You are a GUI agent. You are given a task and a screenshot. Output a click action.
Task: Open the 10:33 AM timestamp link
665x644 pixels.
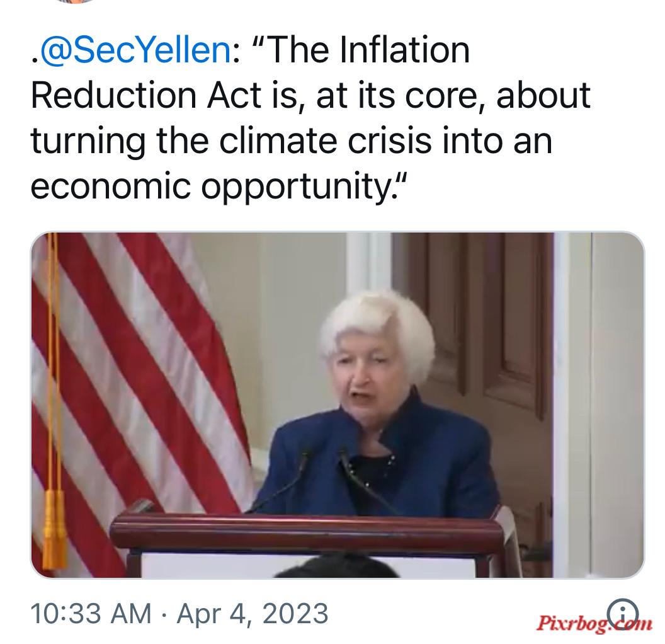91,614
